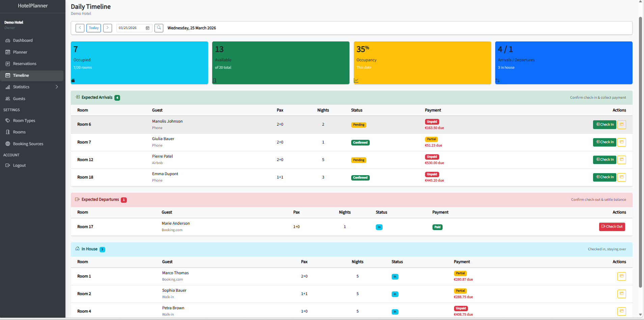Click the Rooms door icon
The image size is (644, 320).
coord(8,132)
